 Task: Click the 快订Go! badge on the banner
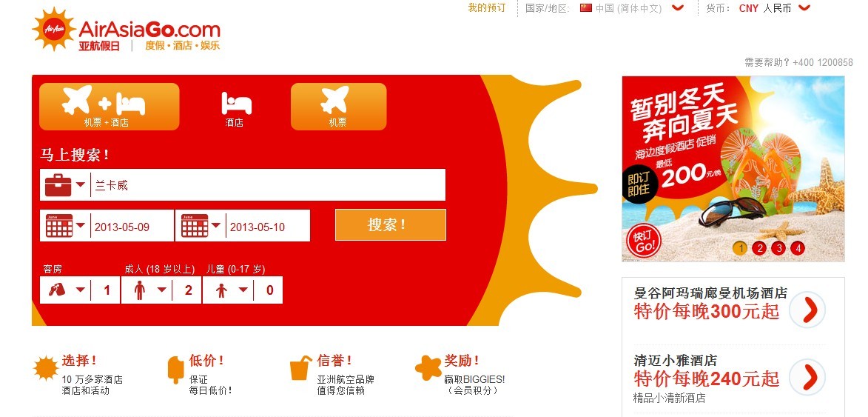(x=645, y=240)
